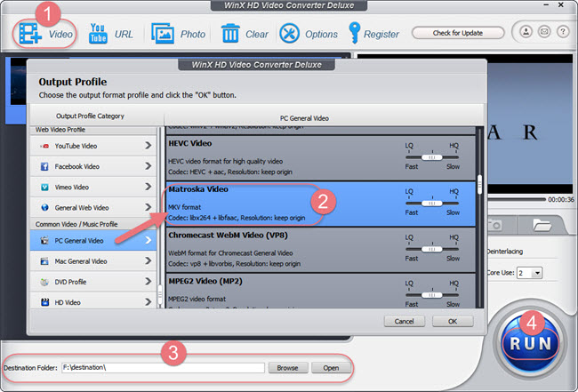Click the Photo slideshow icon
The height and width of the screenshot is (392, 578).
tap(163, 34)
